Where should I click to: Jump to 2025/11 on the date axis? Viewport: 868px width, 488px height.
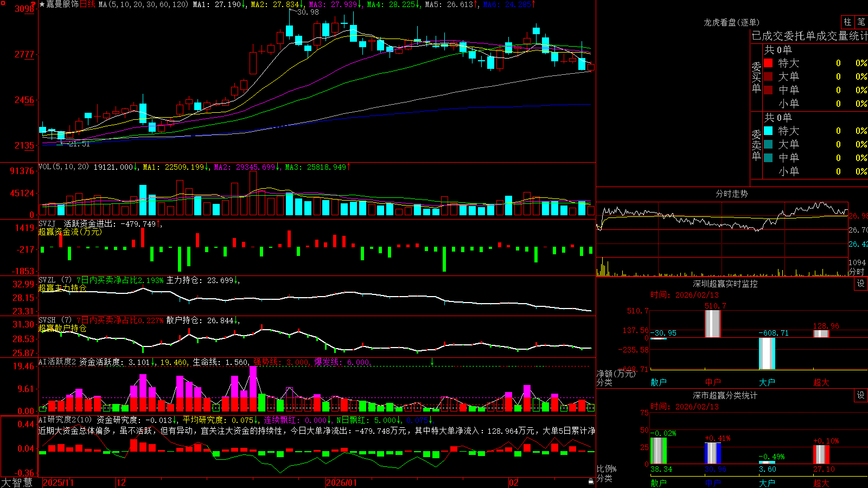[58, 483]
